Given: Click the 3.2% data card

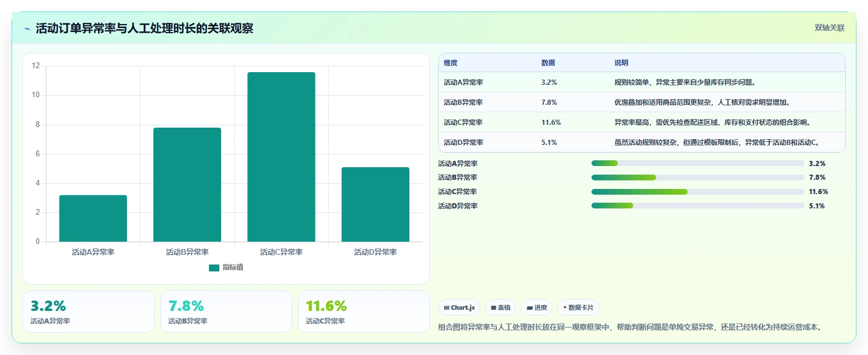Looking at the screenshot, I should point(88,311).
